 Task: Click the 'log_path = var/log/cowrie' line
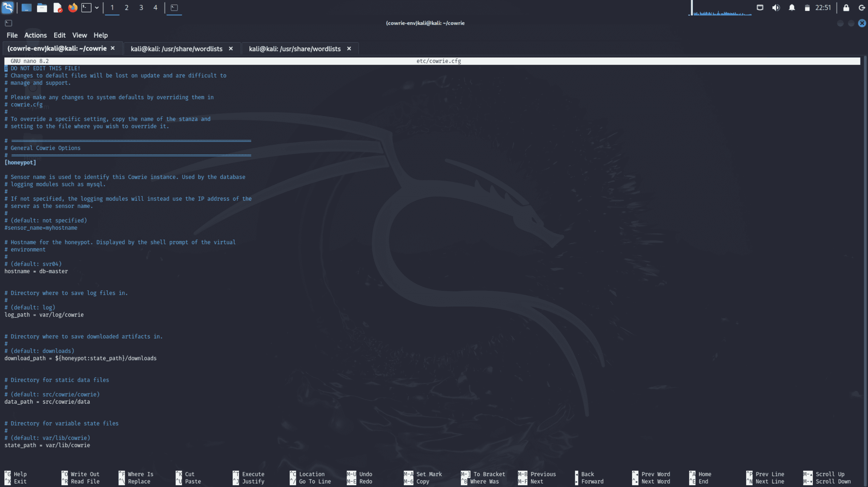click(x=44, y=315)
